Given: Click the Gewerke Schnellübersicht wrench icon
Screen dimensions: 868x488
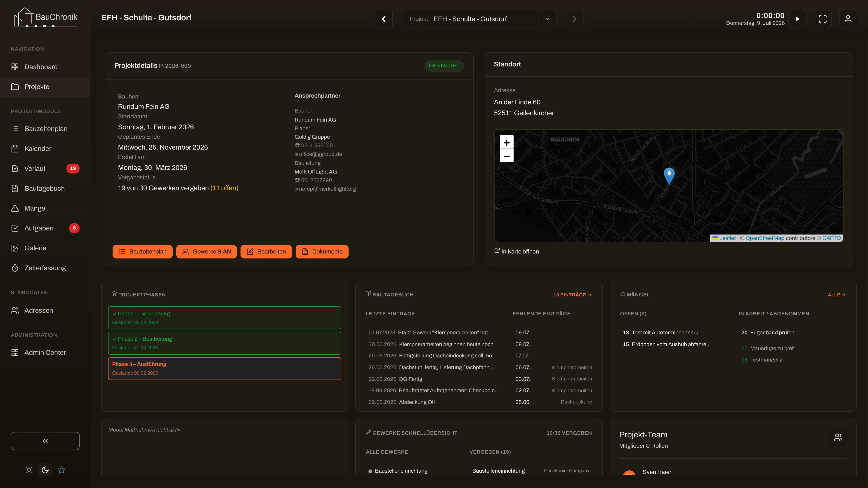Looking at the screenshot, I should click(368, 432).
